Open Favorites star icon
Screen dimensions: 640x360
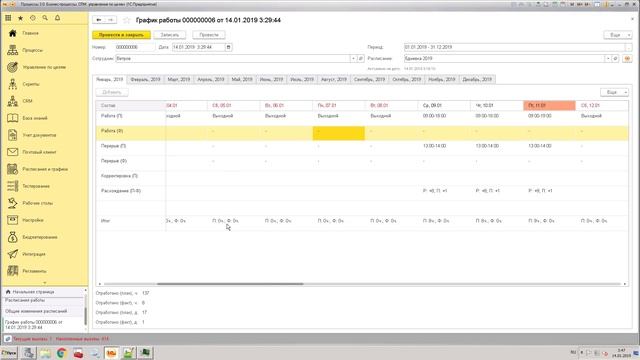click(20, 18)
